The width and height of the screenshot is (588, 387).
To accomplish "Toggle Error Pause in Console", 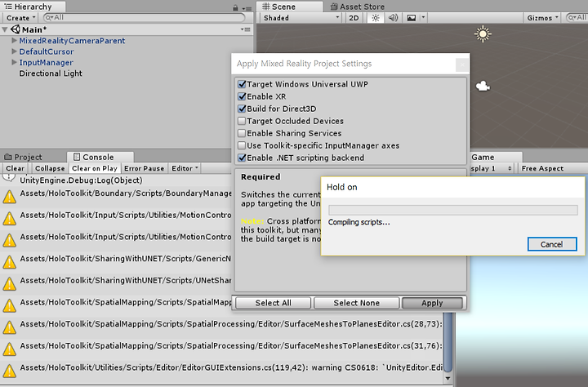I will point(144,168).
